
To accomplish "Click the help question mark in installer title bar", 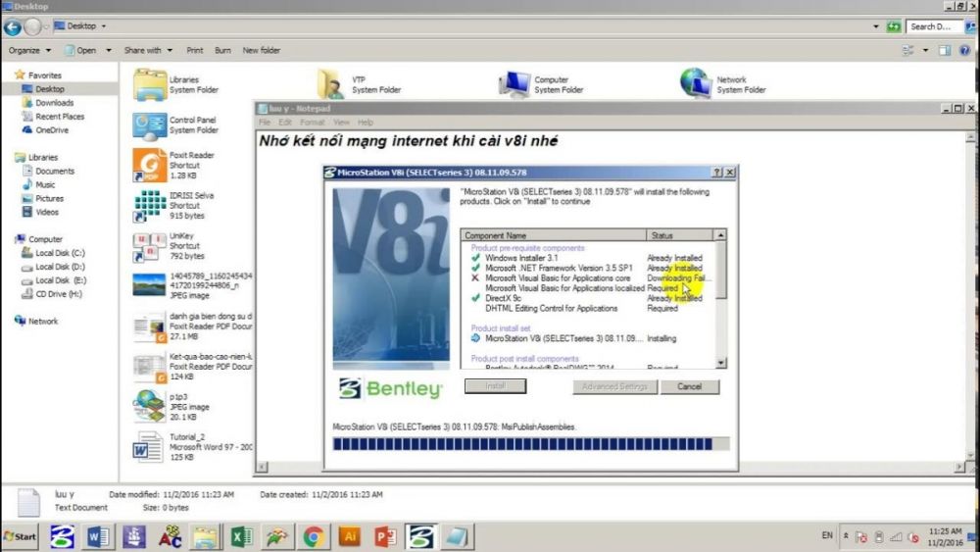I will tap(716, 172).
